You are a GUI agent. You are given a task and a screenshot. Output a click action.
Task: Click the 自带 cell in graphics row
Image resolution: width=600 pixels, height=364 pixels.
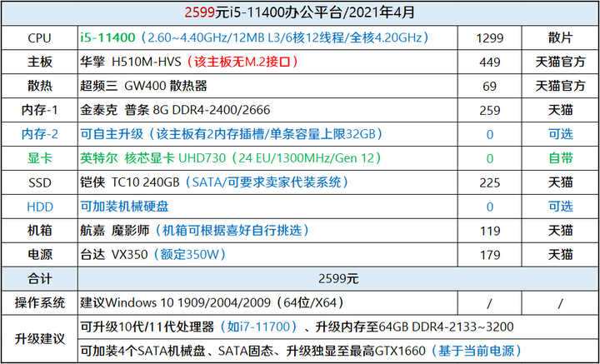click(x=560, y=158)
